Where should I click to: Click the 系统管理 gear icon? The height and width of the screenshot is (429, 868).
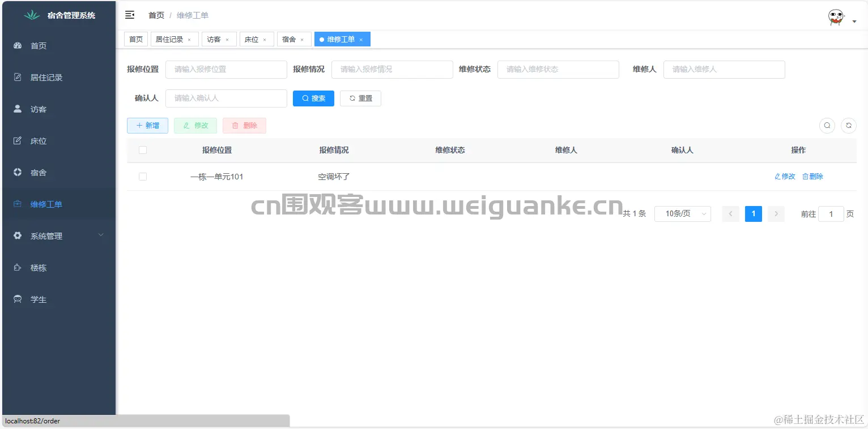point(18,236)
